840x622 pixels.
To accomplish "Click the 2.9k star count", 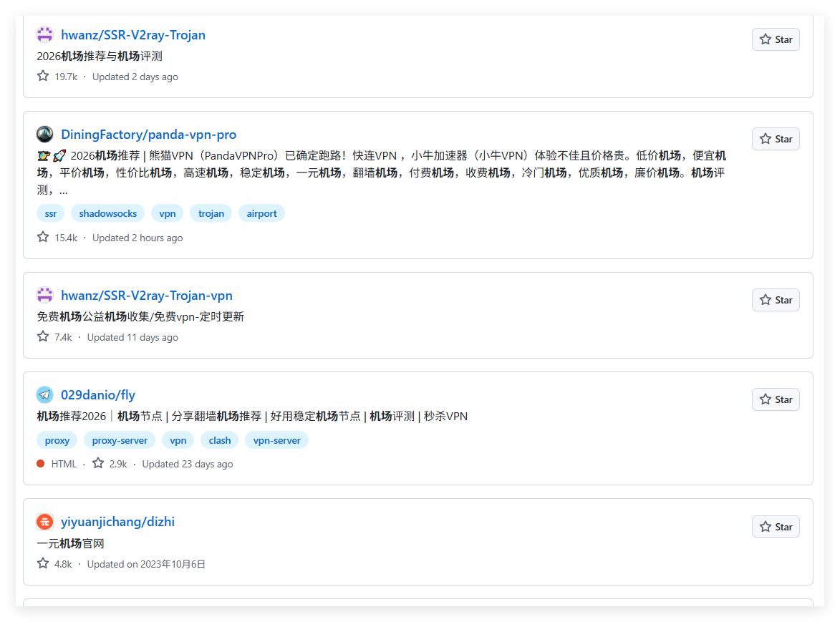I will 118,464.
